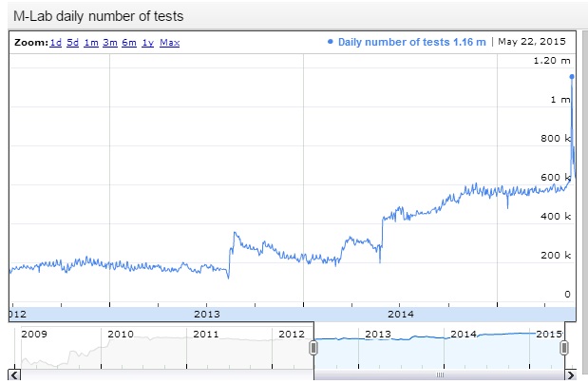This screenshot has width=588, height=384.
Task: Click the highlighted data point at chart peak
Action: (572, 77)
